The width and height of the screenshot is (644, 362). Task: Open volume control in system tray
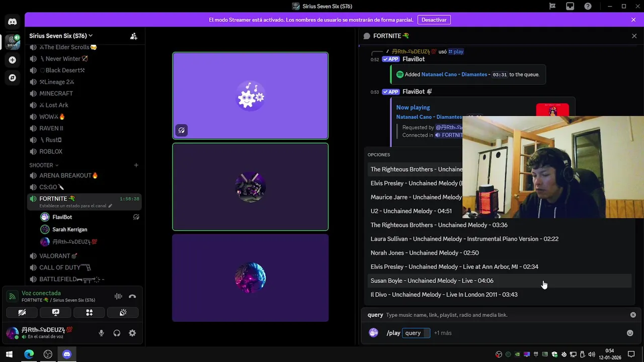(592, 354)
